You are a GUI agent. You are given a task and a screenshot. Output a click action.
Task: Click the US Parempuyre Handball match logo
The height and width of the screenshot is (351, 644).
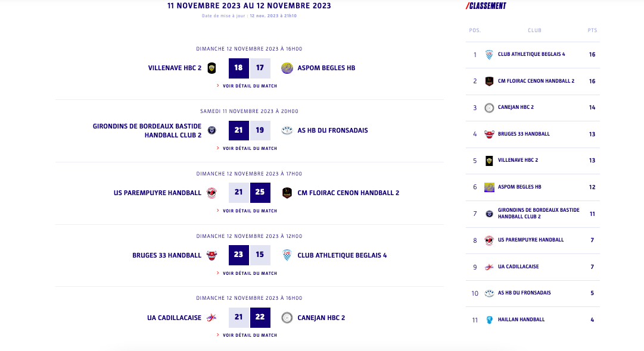tap(211, 193)
